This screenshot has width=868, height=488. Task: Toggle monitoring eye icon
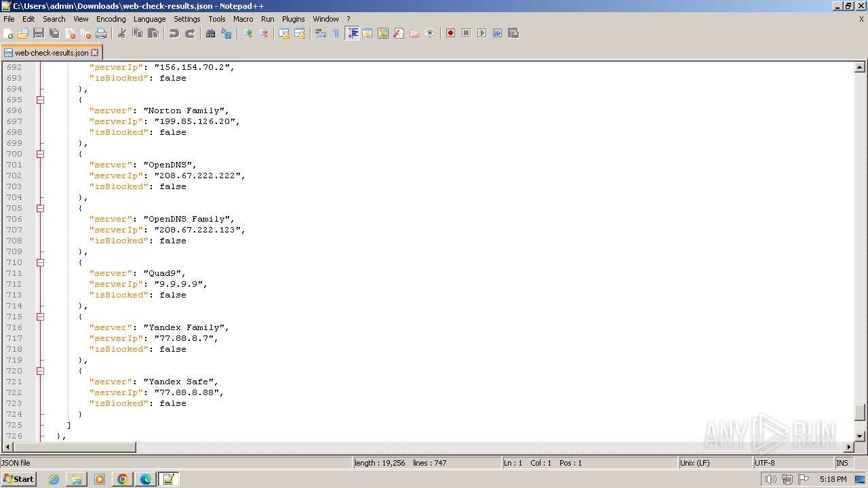click(430, 33)
